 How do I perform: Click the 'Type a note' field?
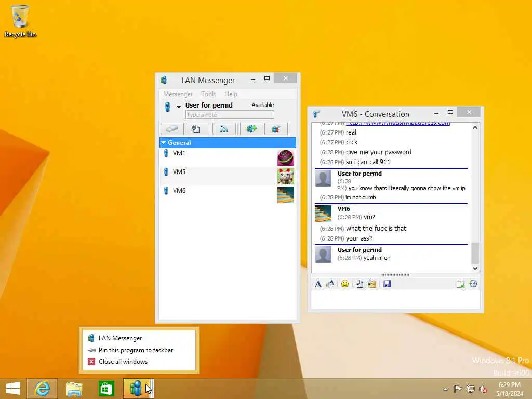(230, 115)
